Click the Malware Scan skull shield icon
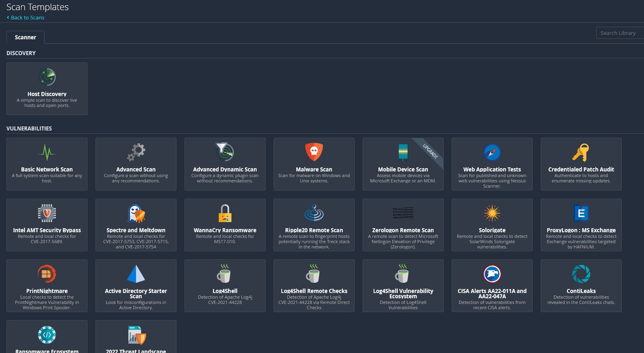Screen dimensions: 644x353 click(314, 152)
